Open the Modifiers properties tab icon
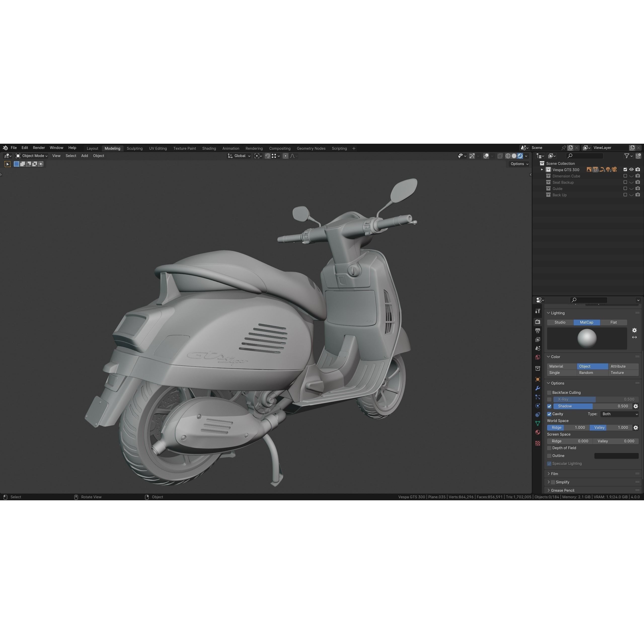 tap(538, 388)
